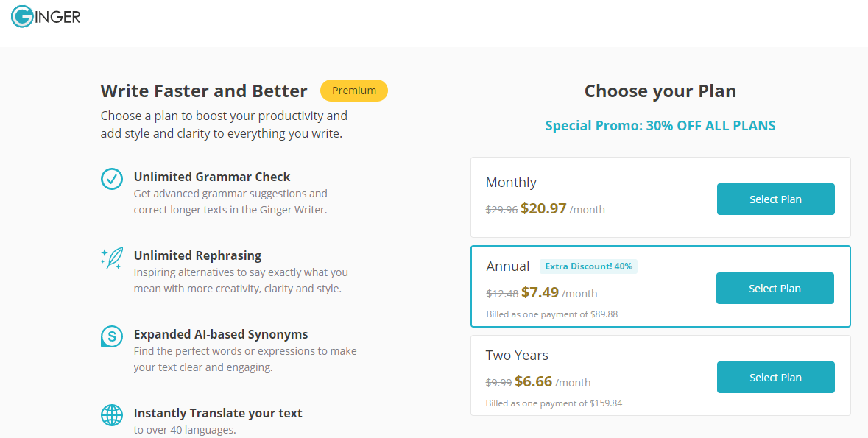Choose the Two Years plan card
868x438 pixels.
coord(660,375)
